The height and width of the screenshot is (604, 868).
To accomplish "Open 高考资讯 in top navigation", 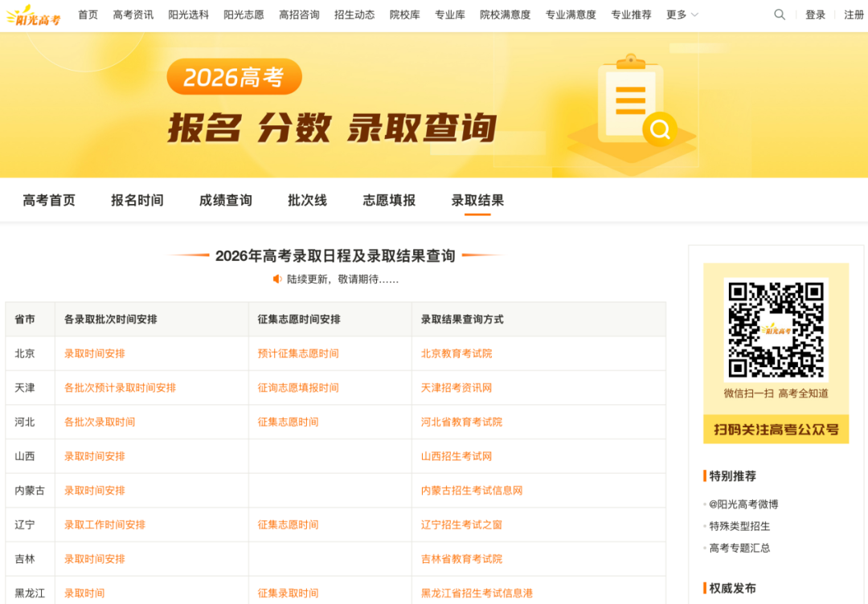I will (133, 15).
